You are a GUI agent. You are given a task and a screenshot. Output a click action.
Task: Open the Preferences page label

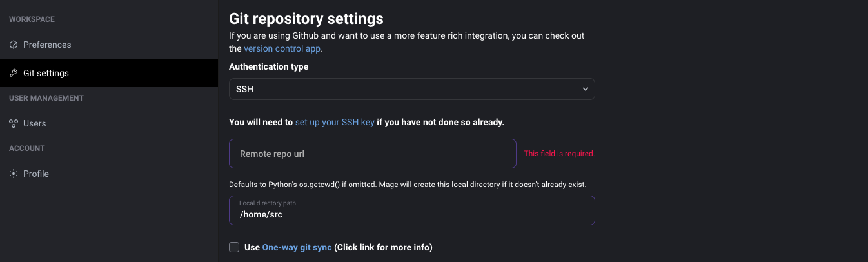tap(47, 45)
